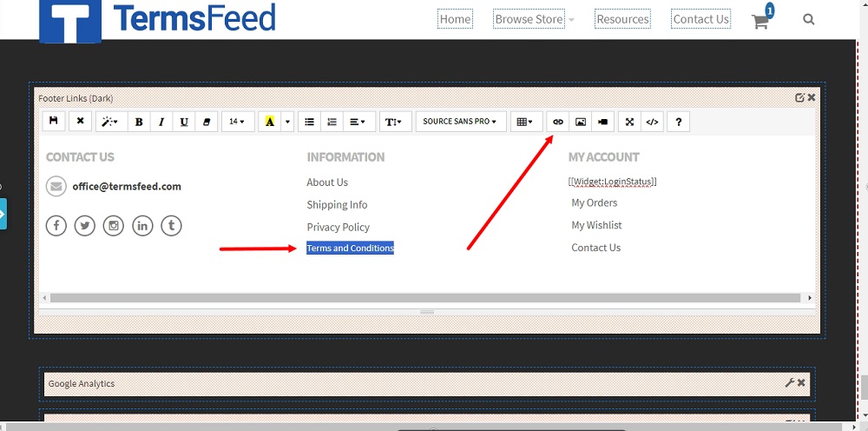This screenshot has width=868, height=431.
Task: Toggle fullscreen editor mode
Action: pos(629,122)
